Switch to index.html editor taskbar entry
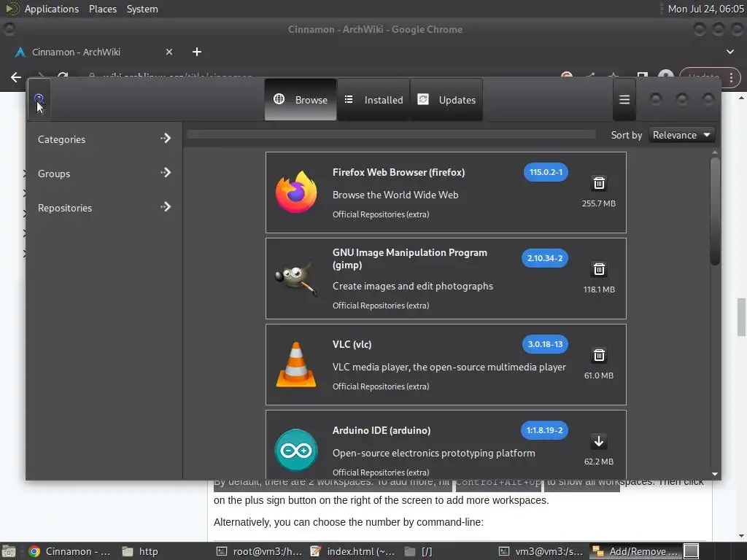 (352, 551)
